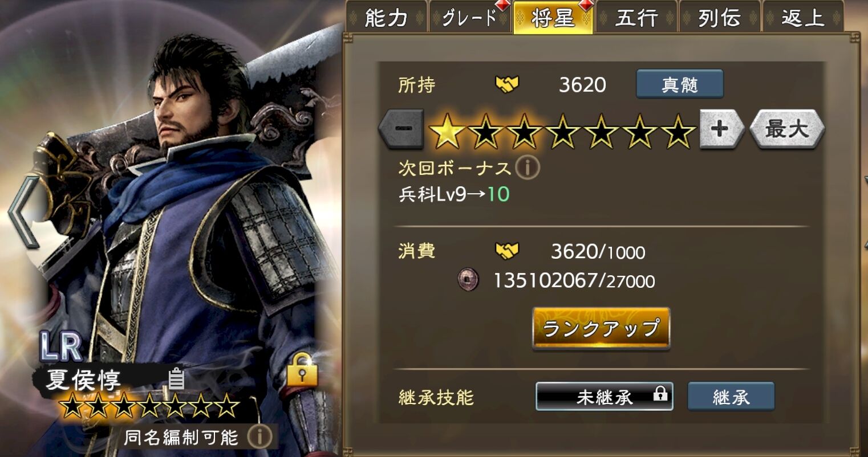Click the left chevron to previous officer

click(23, 212)
